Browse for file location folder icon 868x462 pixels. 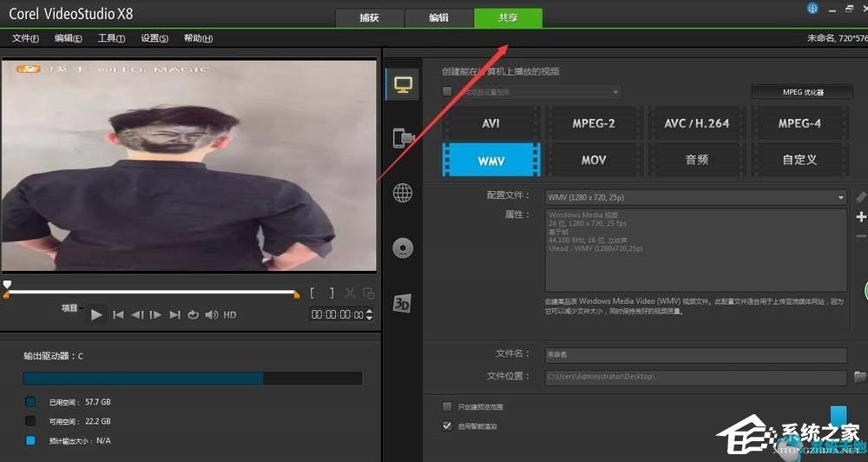tap(859, 377)
